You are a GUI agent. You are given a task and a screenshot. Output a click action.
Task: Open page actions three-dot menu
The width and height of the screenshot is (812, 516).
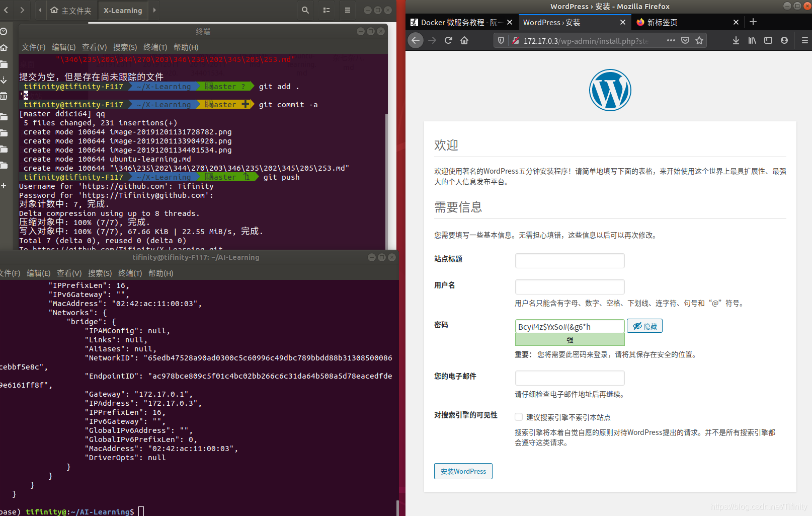coord(671,40)
